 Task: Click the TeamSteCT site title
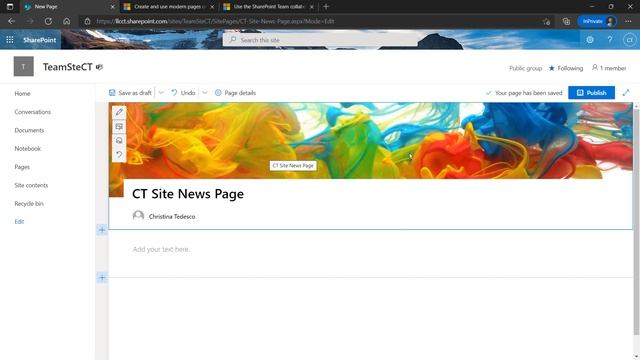click(x=68, y=67)
